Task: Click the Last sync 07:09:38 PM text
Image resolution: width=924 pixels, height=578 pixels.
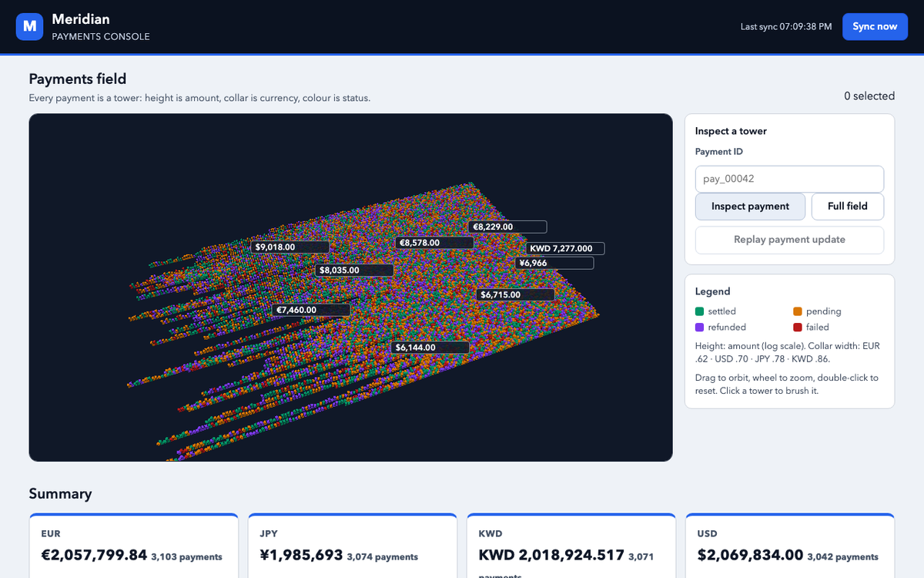Action: [786, 26]
